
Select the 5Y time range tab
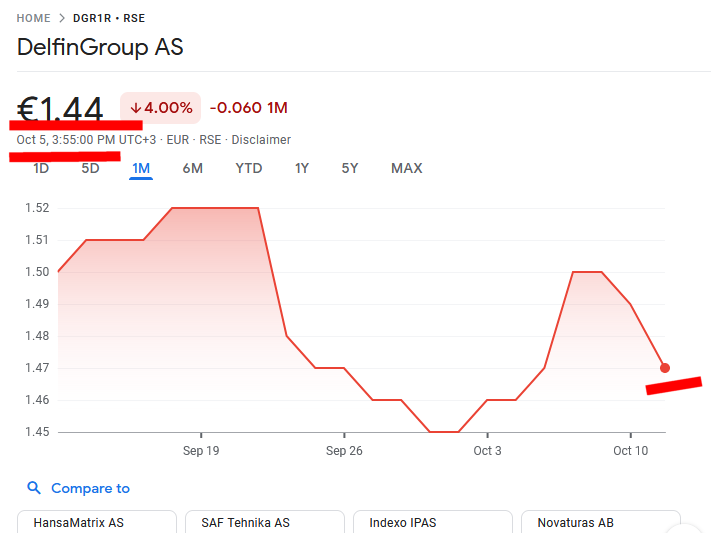click(350, 168)
